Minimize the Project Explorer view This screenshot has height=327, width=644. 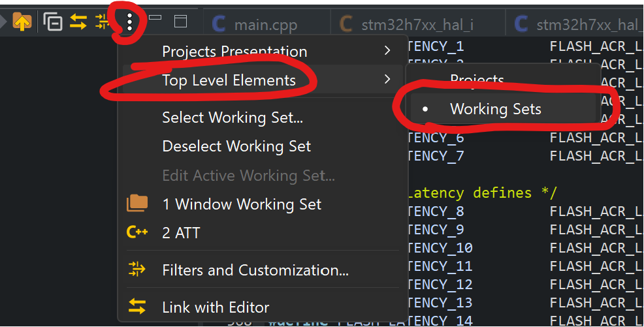click(x=155, y=18)
